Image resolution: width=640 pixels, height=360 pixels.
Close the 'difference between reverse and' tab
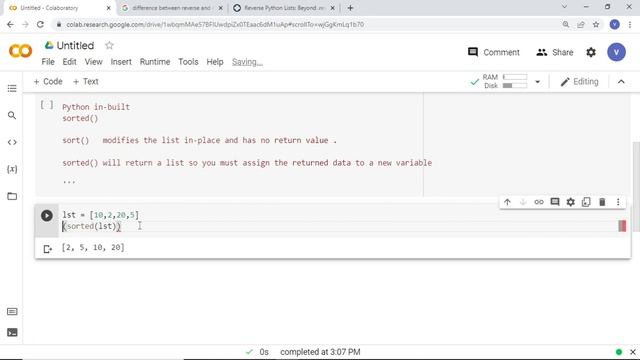click(220, 8)
